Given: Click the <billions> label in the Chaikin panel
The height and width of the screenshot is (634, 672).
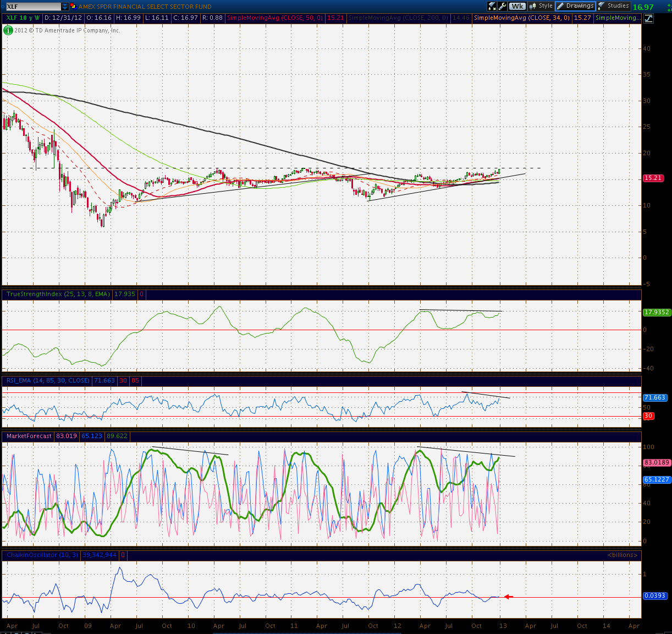Looking at the screenshot, I should [623, 555].
